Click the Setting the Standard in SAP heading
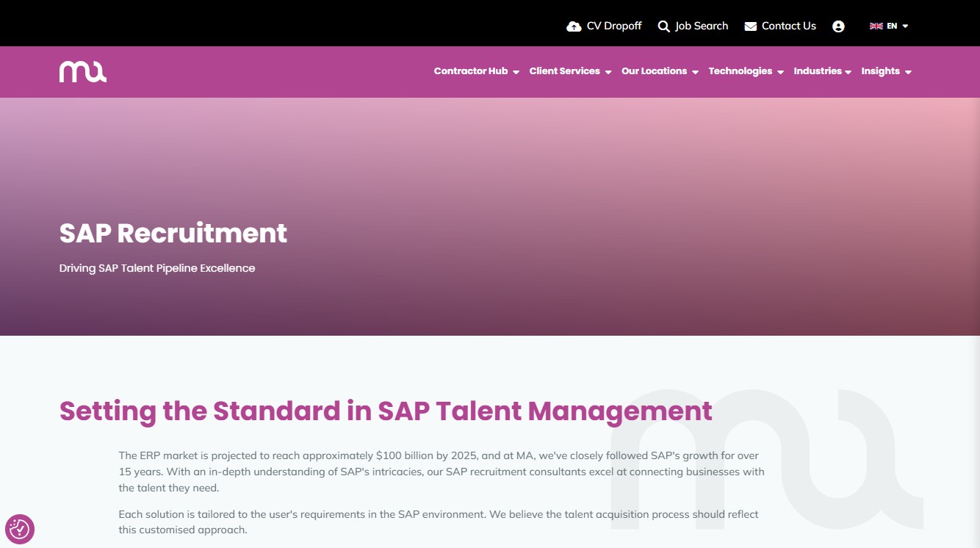980x548 pixels. point(386,411)
